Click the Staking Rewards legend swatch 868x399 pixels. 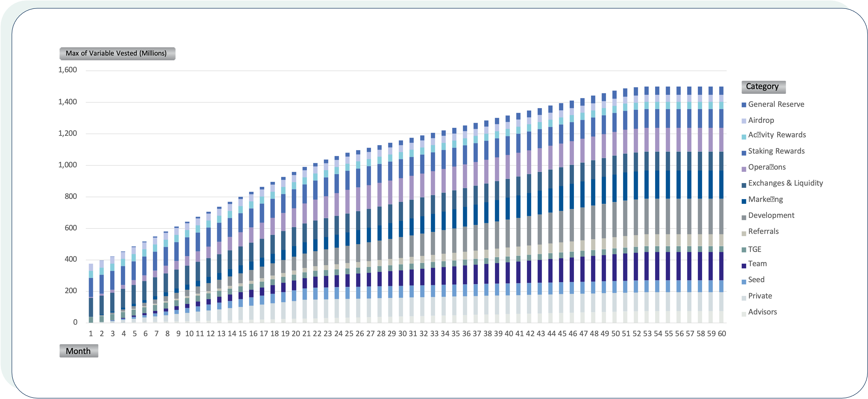tap(744, 153)
